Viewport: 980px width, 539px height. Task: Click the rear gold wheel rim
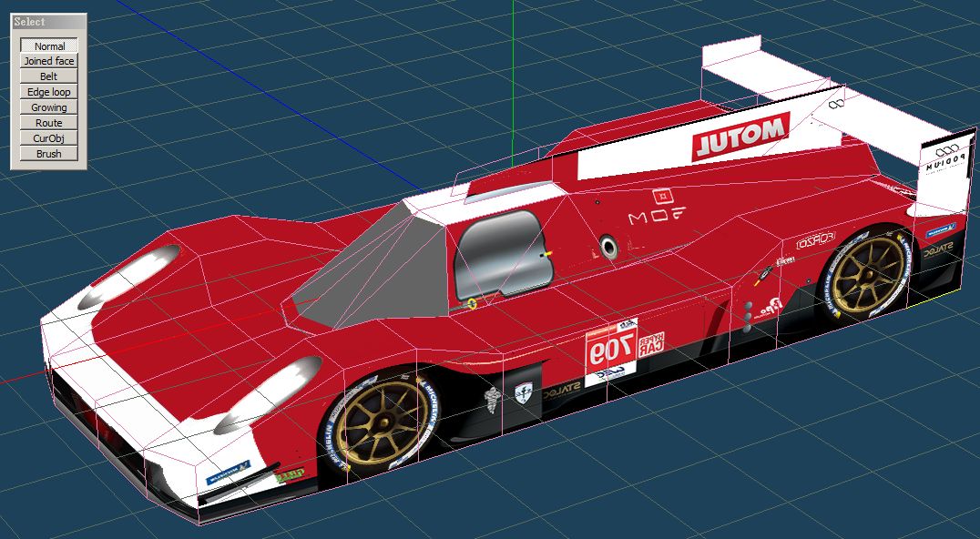867,274
